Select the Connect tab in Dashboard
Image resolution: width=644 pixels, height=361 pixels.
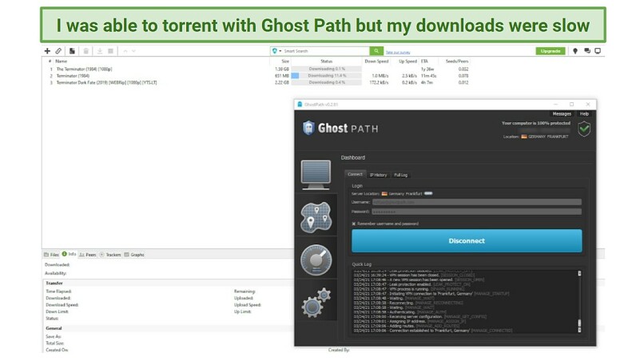click(355, 175)
